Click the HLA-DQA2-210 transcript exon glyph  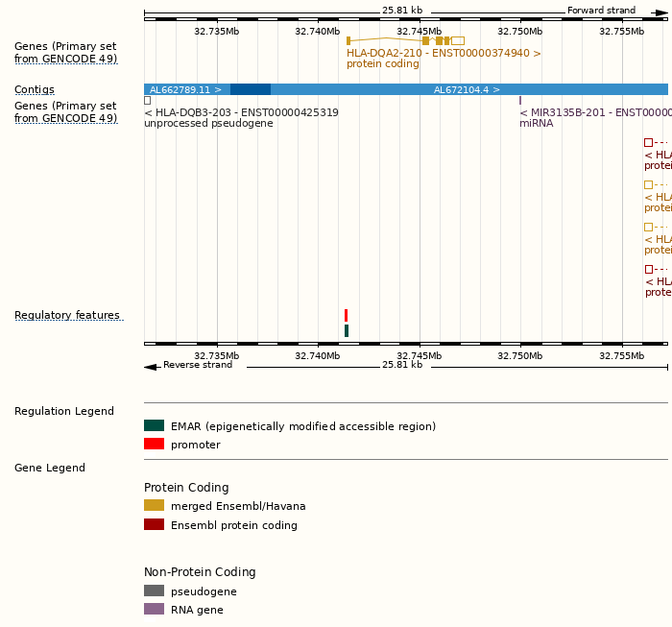point(426,40)
